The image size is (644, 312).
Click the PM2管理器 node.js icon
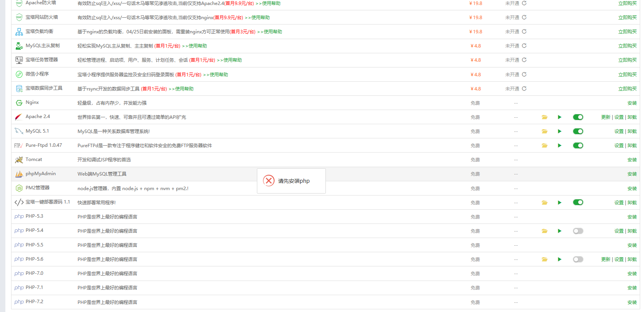coord(19,188)
